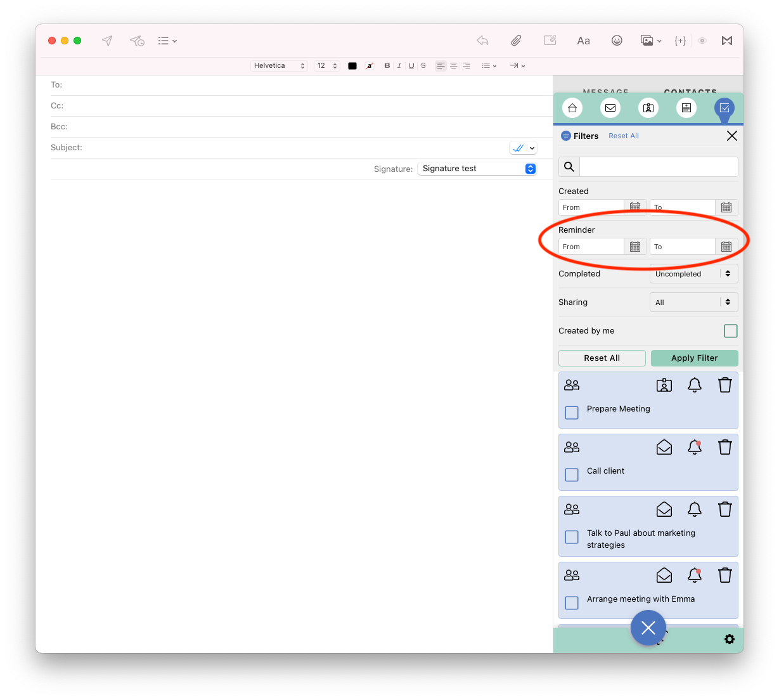Change the font size 12 dropdown
Viewport: 779px width, 700px height.
click(x=327, y=66)
